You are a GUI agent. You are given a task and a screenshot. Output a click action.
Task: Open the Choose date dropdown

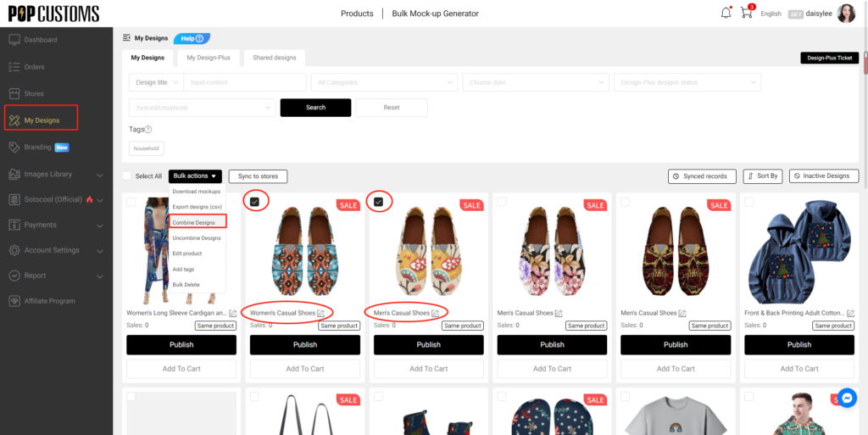tap(536, 82)
